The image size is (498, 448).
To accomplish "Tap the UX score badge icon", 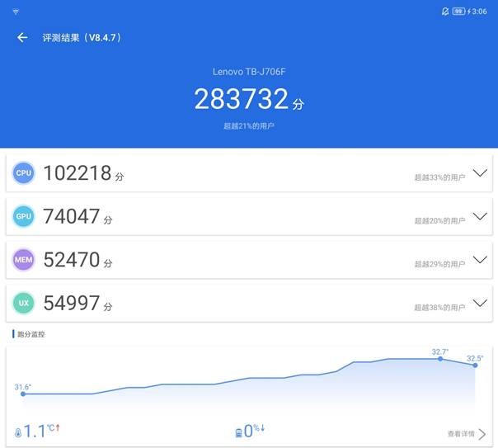I will coord(24,303).
